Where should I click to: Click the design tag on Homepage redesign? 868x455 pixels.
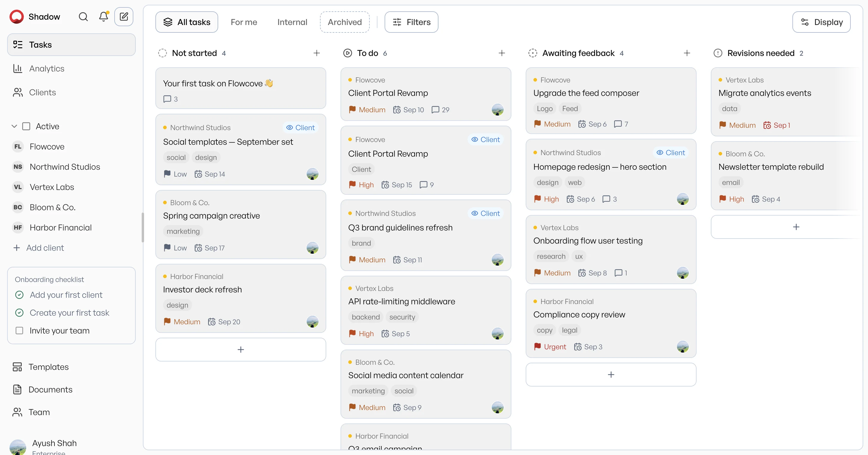[547, 182]
